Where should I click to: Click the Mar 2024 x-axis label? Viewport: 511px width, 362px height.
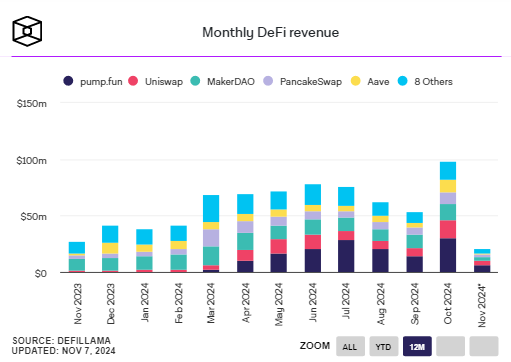[x=211, y=303]
